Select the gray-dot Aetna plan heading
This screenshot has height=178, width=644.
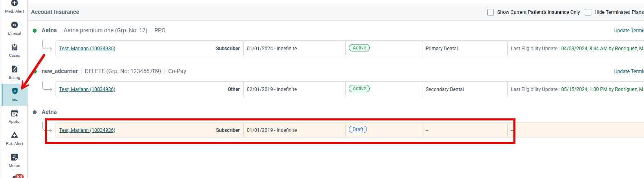[49, 112]
